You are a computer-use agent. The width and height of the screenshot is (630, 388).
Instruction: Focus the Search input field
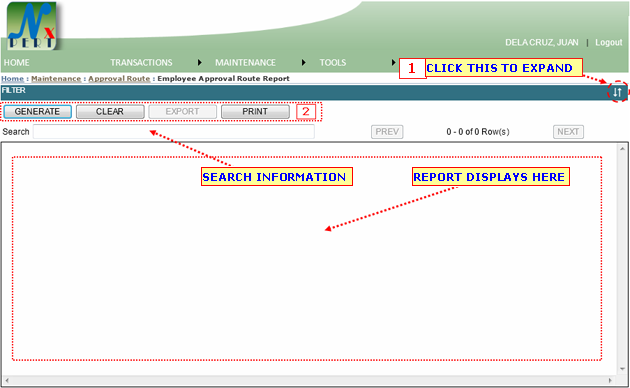click(x=174, y=132)
